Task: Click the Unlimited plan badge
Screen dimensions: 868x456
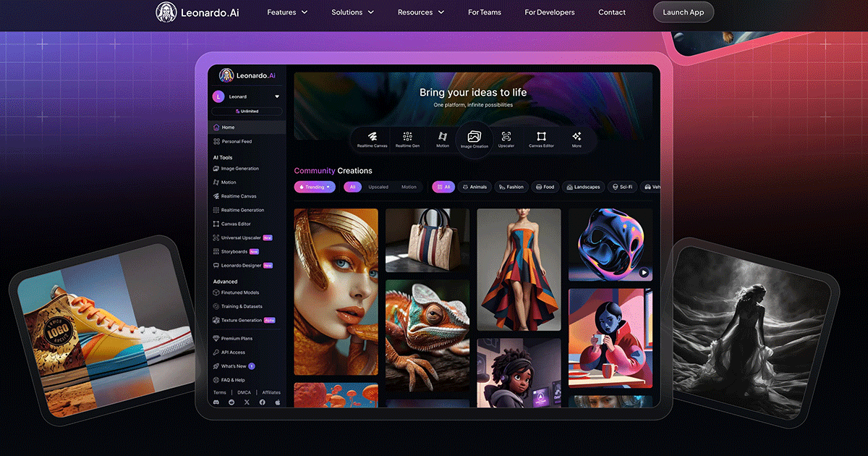Action: (x=247, y=111)
